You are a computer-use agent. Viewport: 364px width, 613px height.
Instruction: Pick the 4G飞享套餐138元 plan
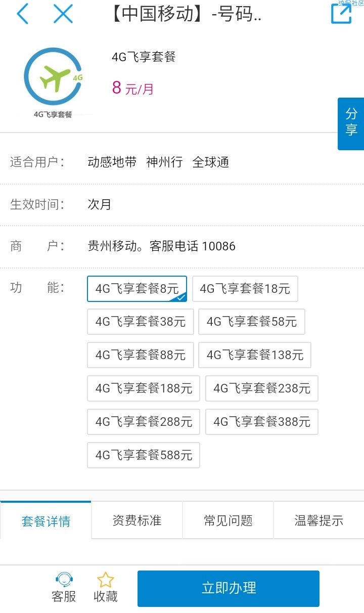pos(255,355)
